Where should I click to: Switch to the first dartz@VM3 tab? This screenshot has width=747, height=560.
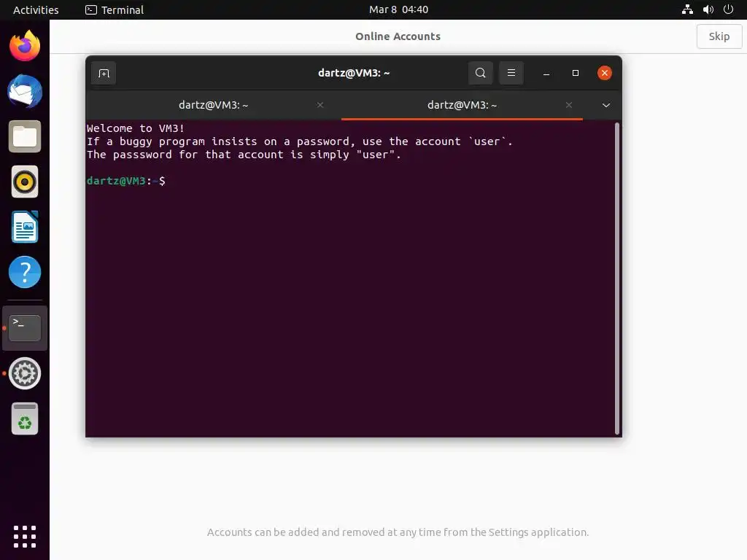pyautogui.click(x=214, y=105)
